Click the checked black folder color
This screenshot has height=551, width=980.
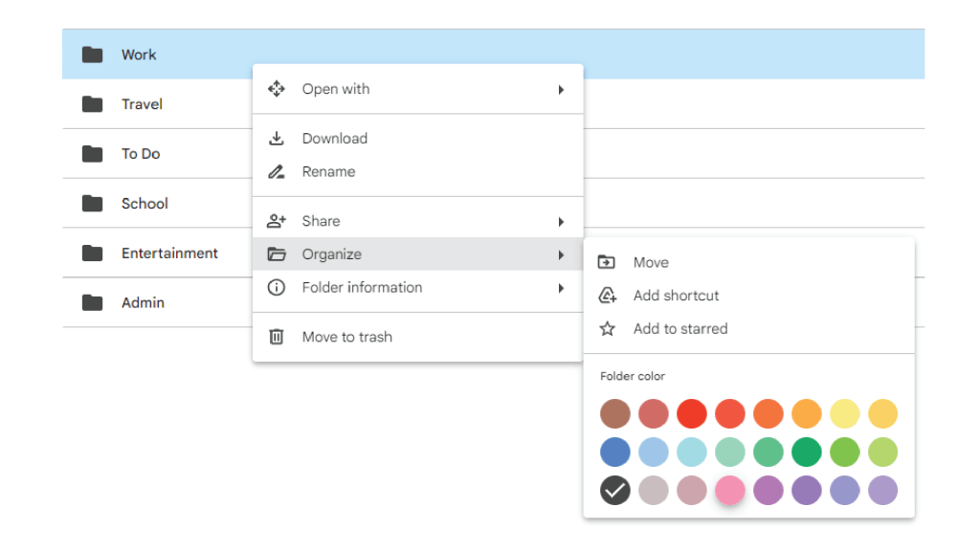(x=614, y=490)
